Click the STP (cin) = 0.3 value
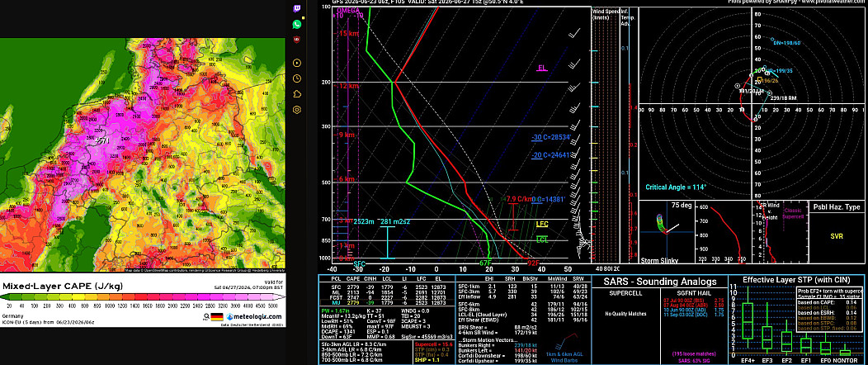The width and height of the screenshot is (868, 365). [x=433, y=349]
